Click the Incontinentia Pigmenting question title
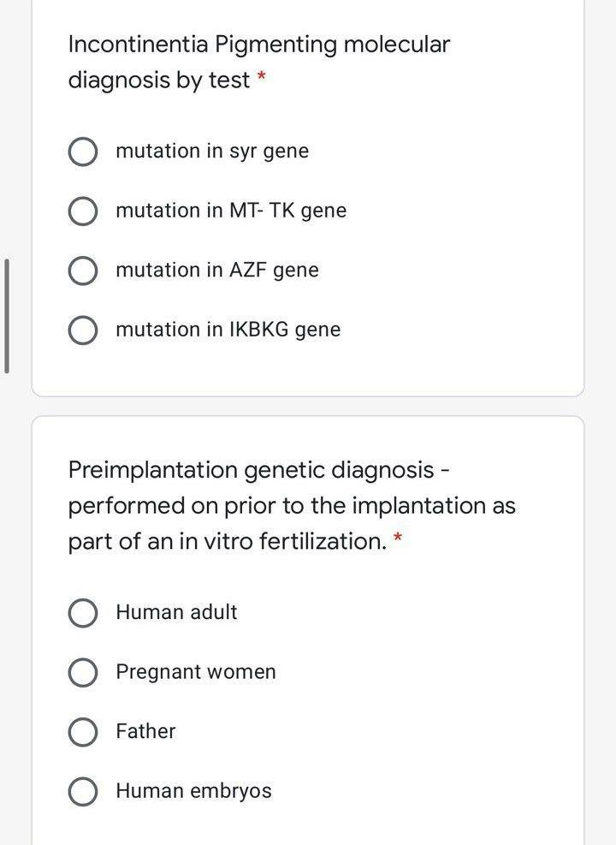 coord(258,62)
